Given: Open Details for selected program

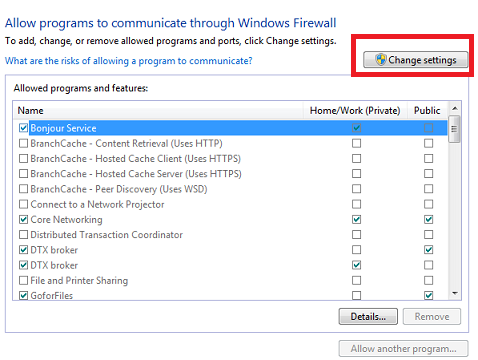Looking at the screenshot, I should pyautogui.click(x=368, y=316).
